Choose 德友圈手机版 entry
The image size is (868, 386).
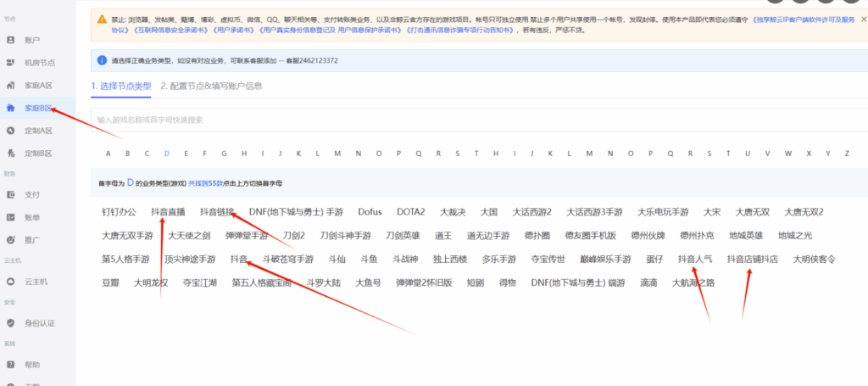click(x=591, y=235)
